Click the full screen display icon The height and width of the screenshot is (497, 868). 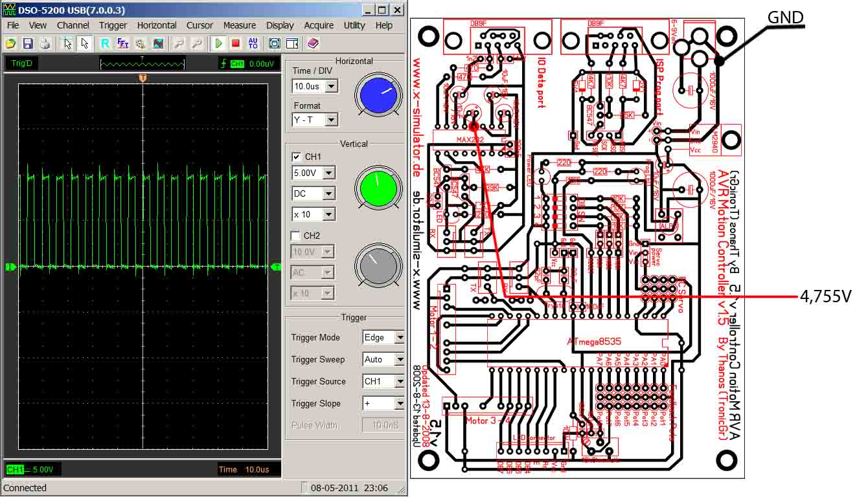pos(275,43)
